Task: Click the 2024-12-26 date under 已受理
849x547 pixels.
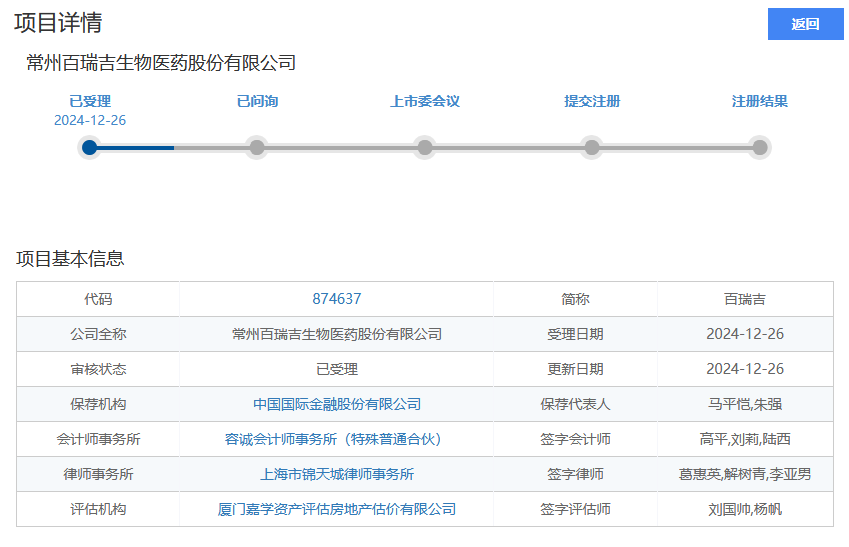Action: pos(90,120)
